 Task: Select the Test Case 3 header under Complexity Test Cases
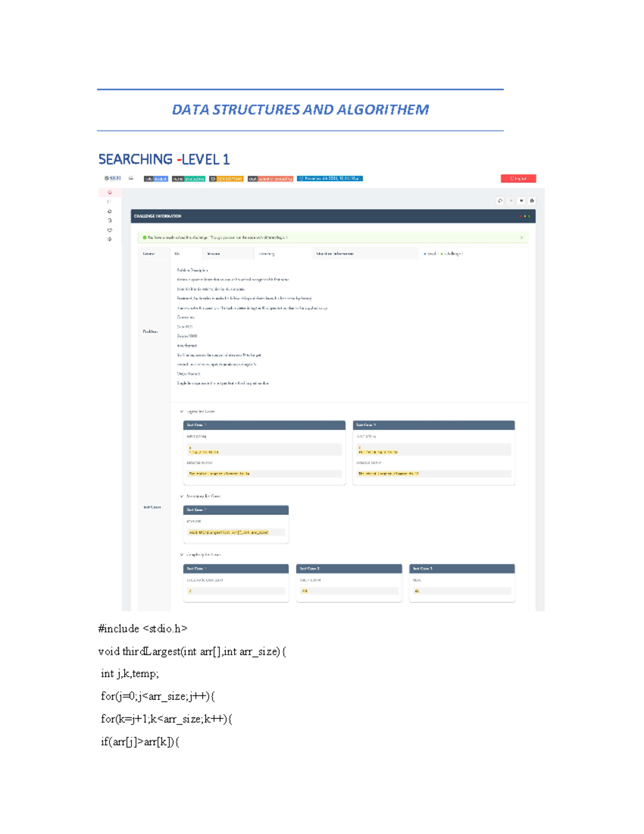[x=462, y=568]
